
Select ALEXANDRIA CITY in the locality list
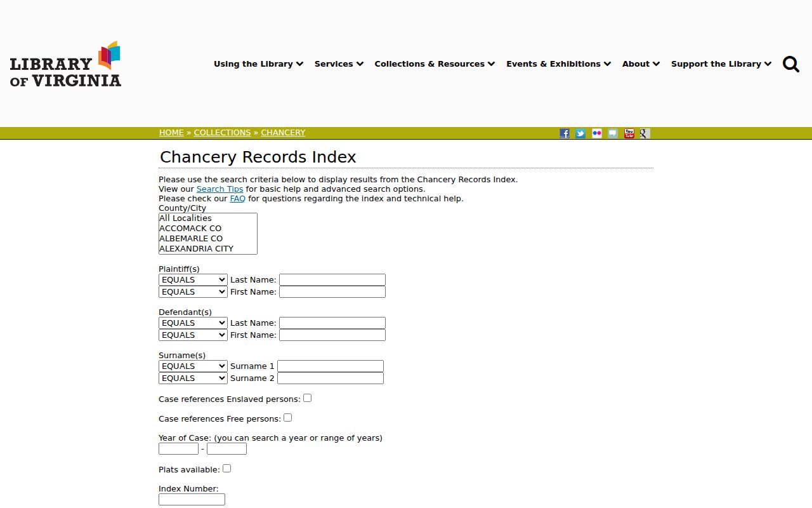(x=208, y=249)
